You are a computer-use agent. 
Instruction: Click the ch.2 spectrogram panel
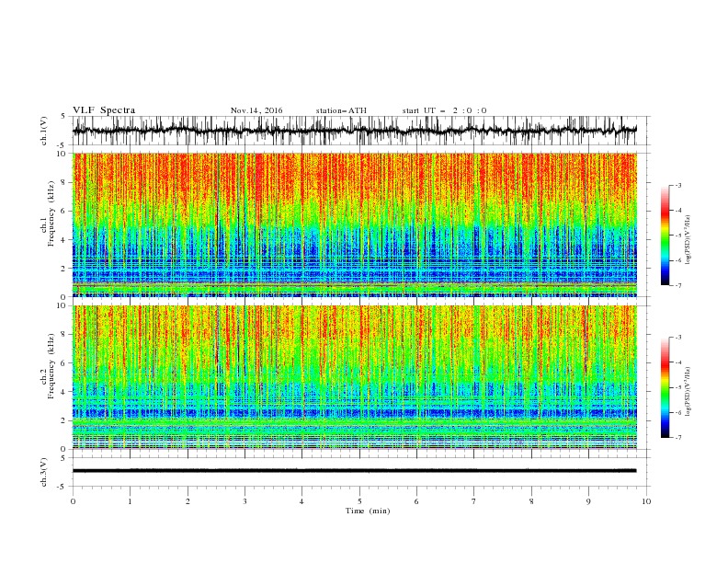pos(355,377)
